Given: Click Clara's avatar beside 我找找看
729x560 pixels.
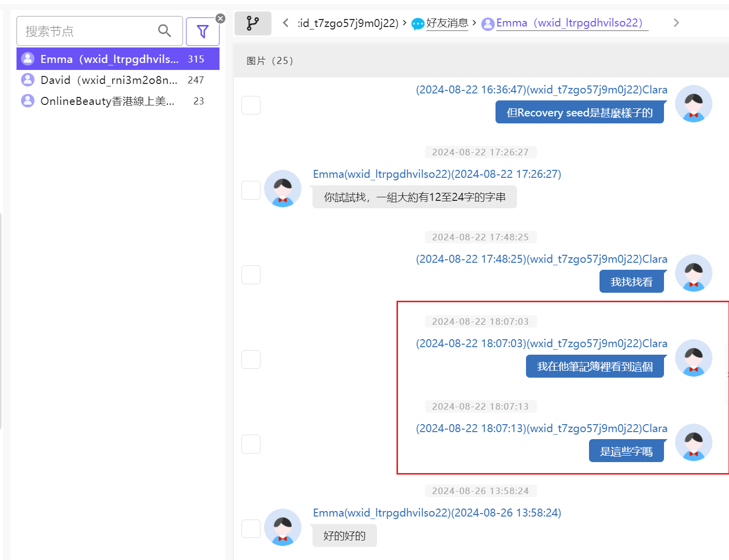Looking at the screenshot, I should coord(693,273).
